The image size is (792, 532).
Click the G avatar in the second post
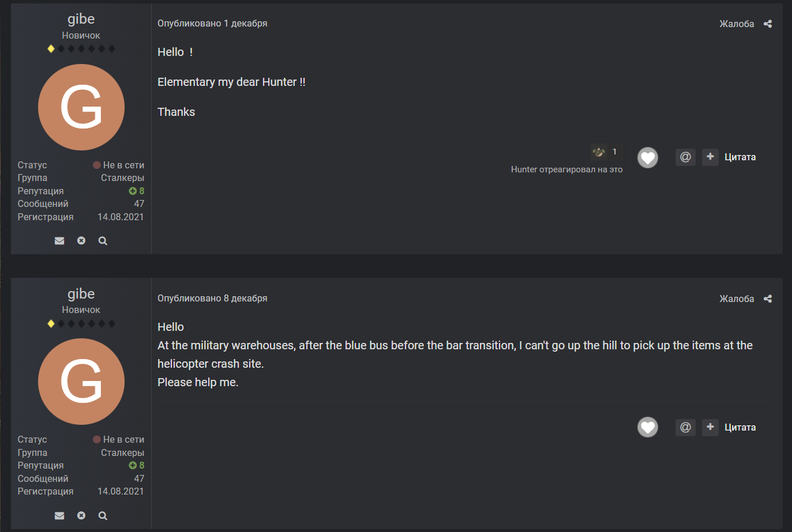point(81,382)
